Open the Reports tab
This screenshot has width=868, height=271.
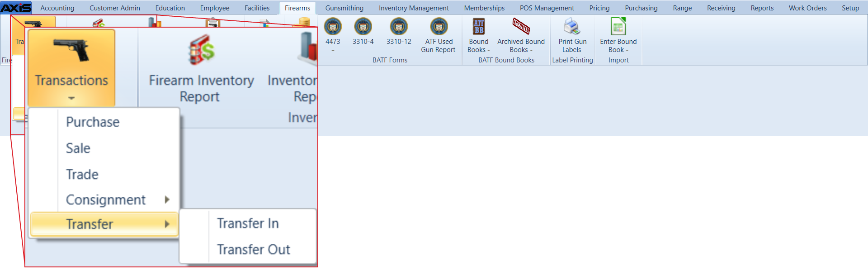click(x=762, y=8)
